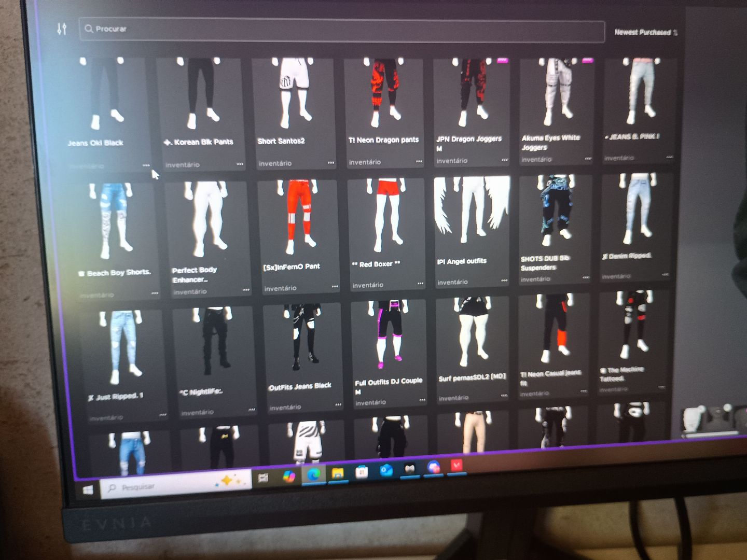Select the Korean Blk Pants thumbnail
This screenshot has width=747, height=560.
(x=201, y=93)
